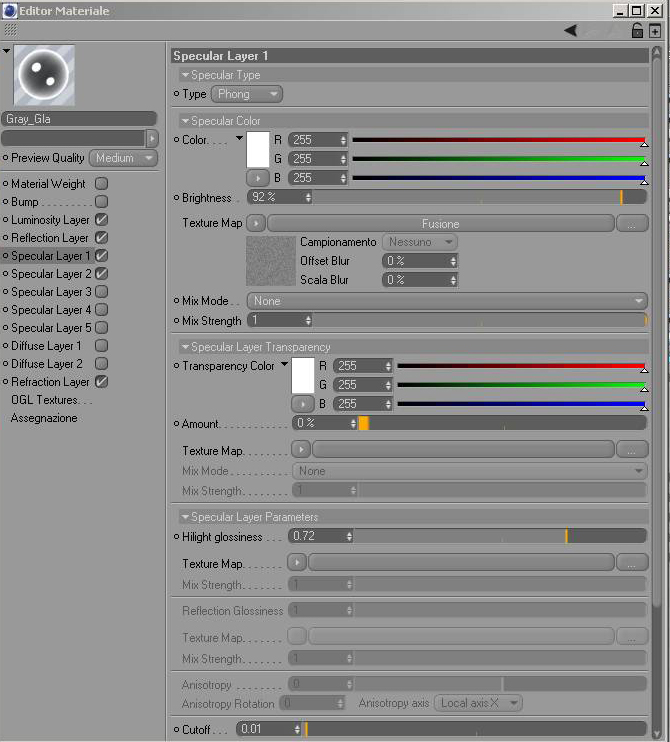Viewport: 670px width, 742px height.
Task: Open the specular Type Phong dropdown
Action: coord(247,94)
